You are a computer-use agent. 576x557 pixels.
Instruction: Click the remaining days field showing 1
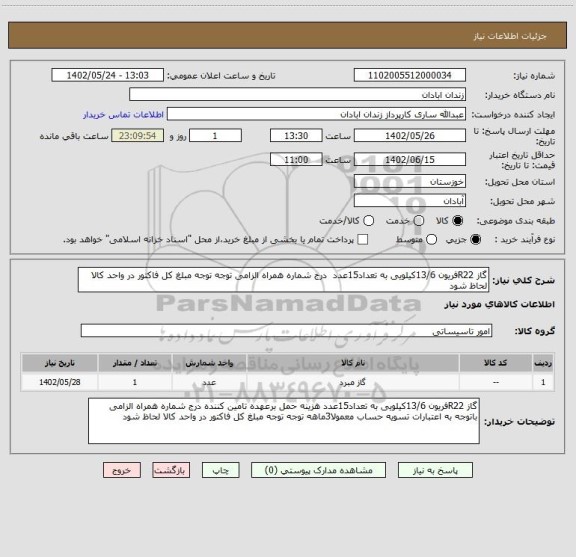215,136
